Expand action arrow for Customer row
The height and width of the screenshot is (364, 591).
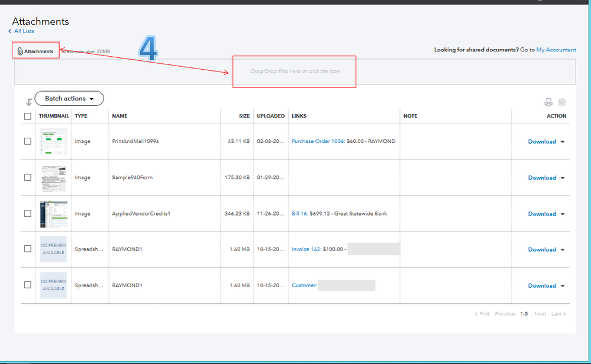click(563, 286)
